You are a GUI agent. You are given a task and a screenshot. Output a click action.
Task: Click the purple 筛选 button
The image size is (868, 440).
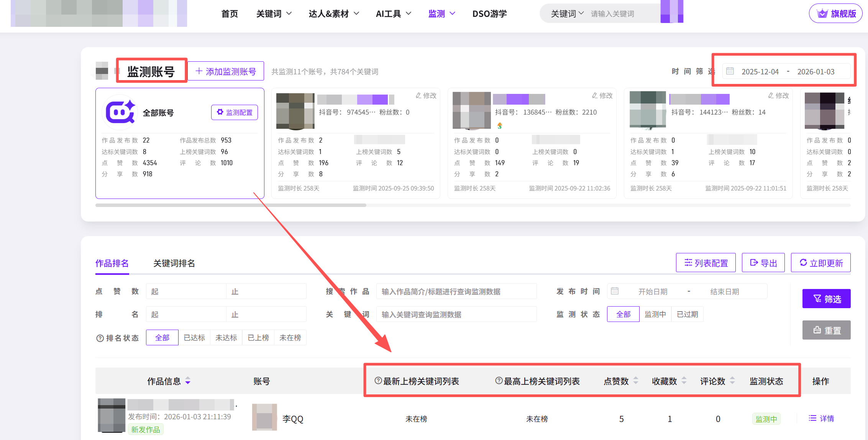(x=826, y=299)
